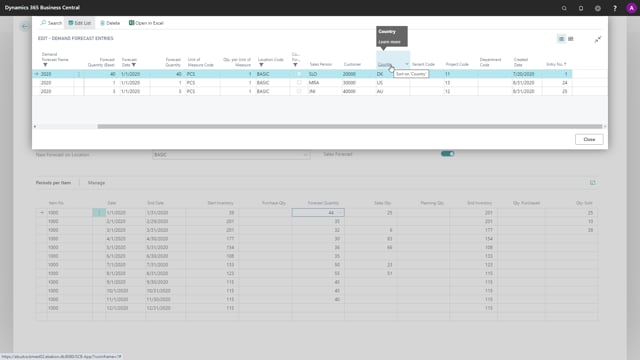This screenshot has height=360, width=640.
Task: Collapse the dialog with the shrink arrows icon
Action: (598, 39)
